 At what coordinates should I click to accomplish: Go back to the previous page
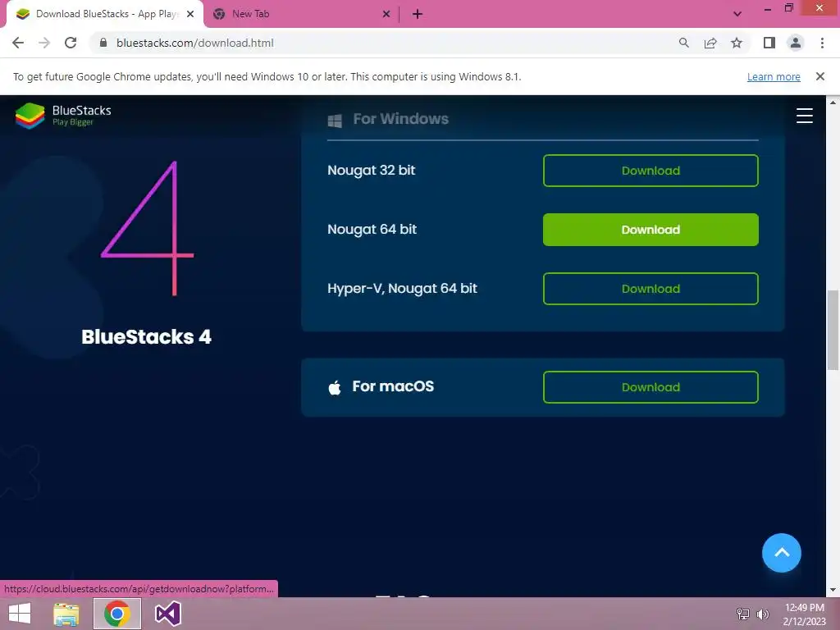pos(18,43)
